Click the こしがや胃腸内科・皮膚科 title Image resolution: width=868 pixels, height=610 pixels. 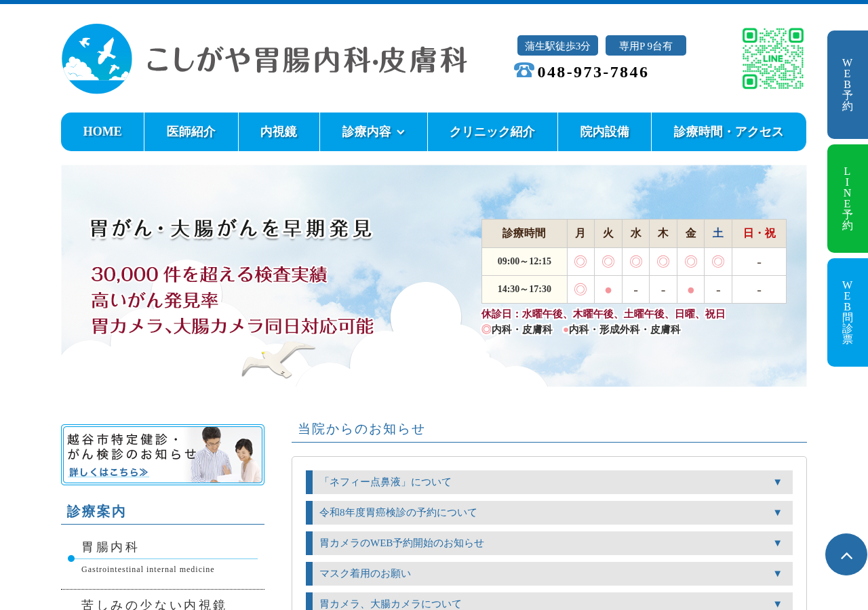[307, 60]
